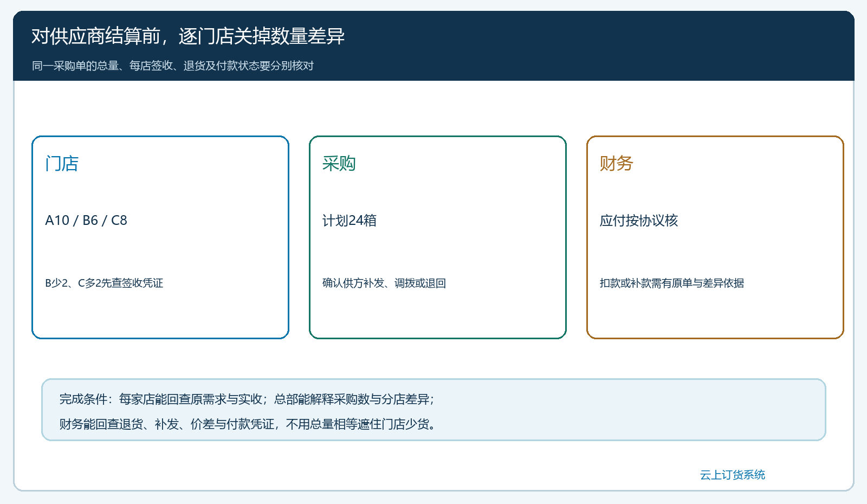
Task: Select the 采购 card heading
Action: click(x=339, y=163)
